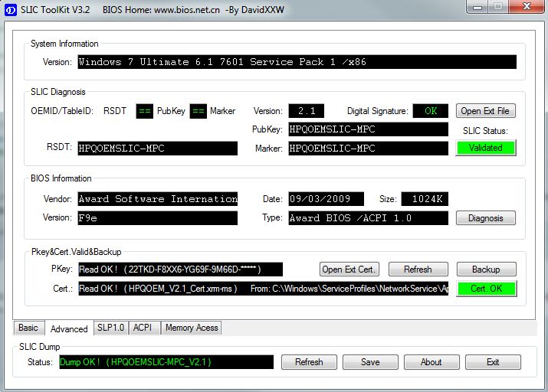Click the BIOS Vendor Award Software field

[x=158, y=199]
